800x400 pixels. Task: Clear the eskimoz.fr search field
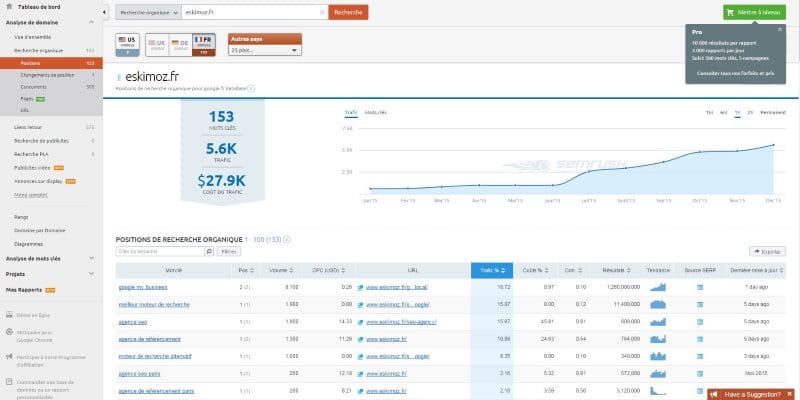click(322, 12)
